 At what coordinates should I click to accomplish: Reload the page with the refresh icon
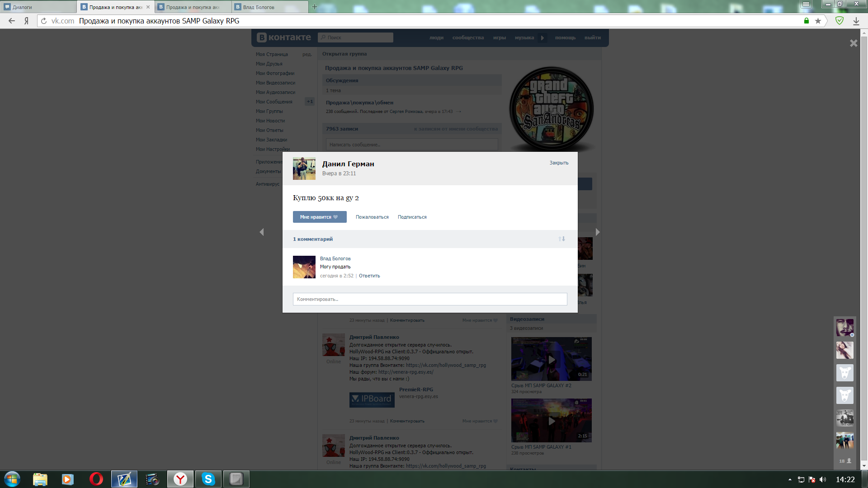coord(44,21)
